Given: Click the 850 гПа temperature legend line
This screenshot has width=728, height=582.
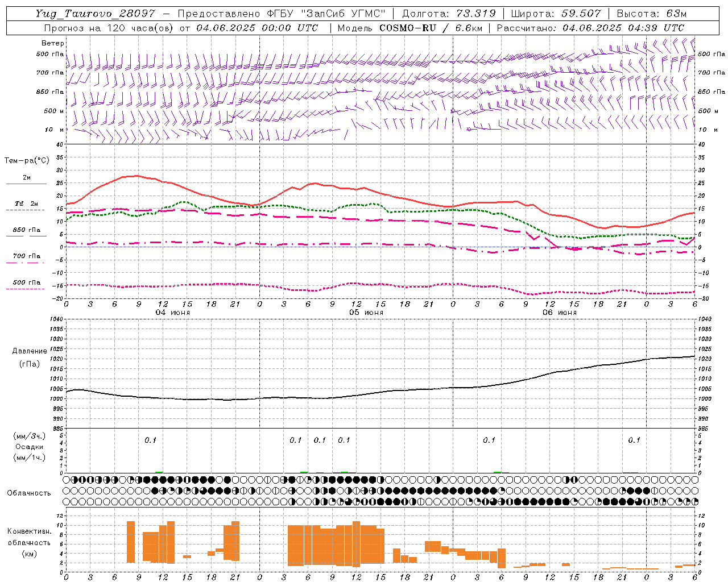Looking at the screenshot, I should (26, 236).
